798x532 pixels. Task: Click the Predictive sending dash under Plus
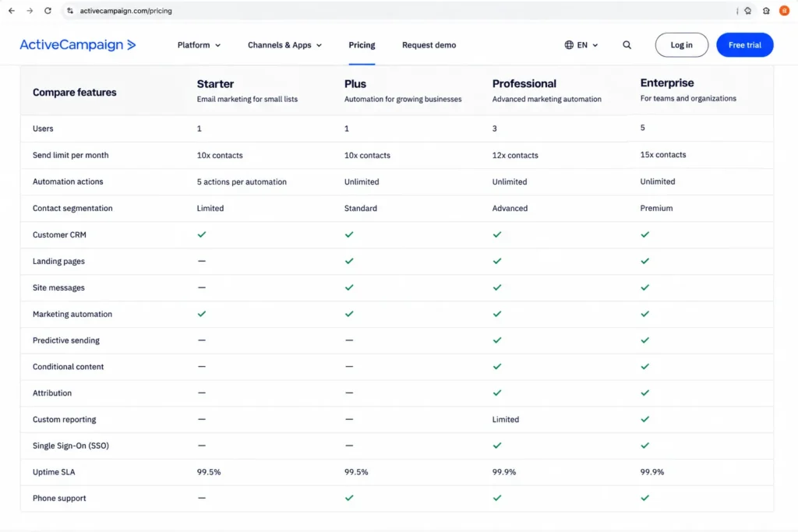349,340
